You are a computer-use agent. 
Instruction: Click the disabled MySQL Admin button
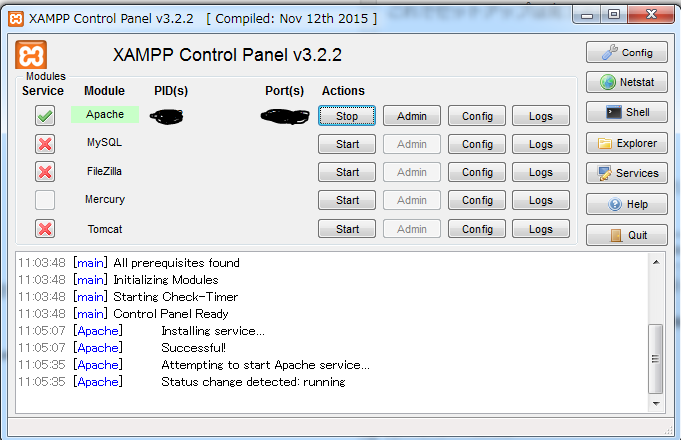412,144
